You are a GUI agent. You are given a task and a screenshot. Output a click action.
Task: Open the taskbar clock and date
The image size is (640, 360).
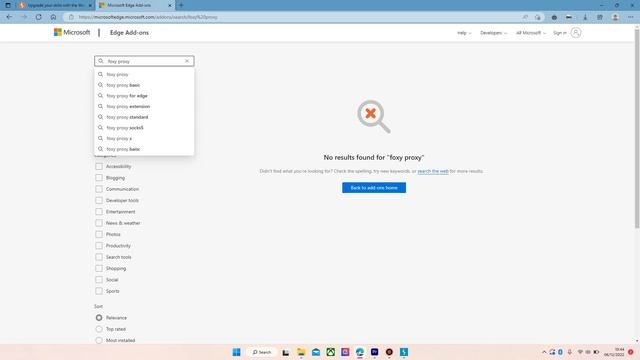(614, 352)
